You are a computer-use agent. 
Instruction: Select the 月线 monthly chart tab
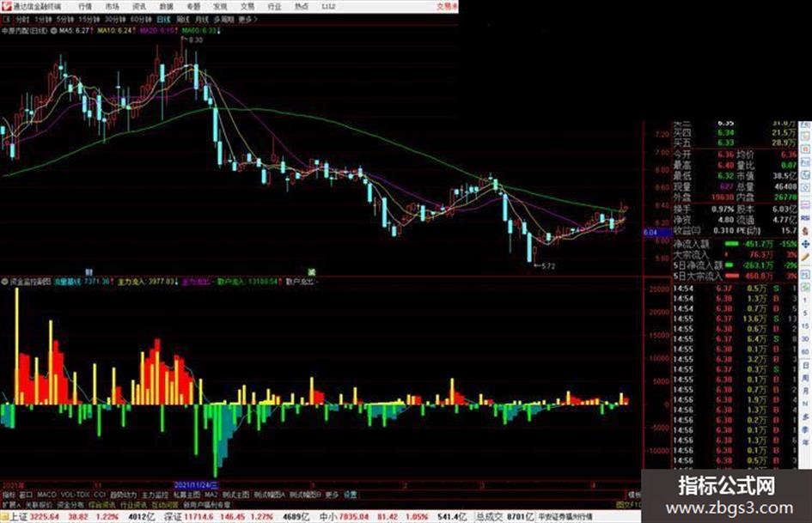click(201, 19)
